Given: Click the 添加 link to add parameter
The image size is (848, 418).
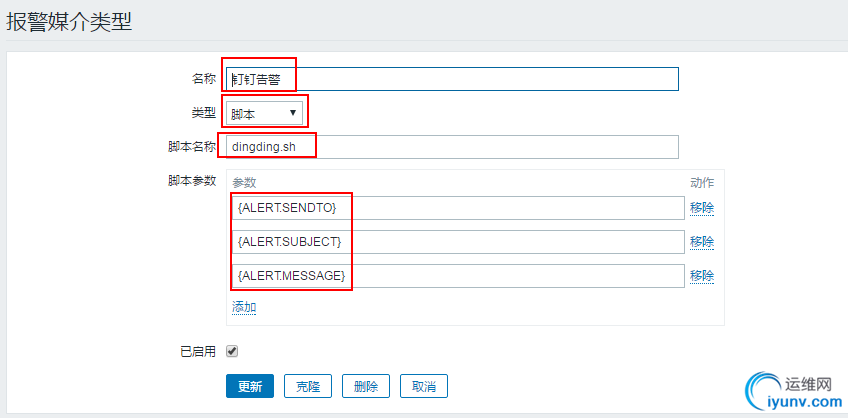Looking at the screenshot, I should 244,307.
